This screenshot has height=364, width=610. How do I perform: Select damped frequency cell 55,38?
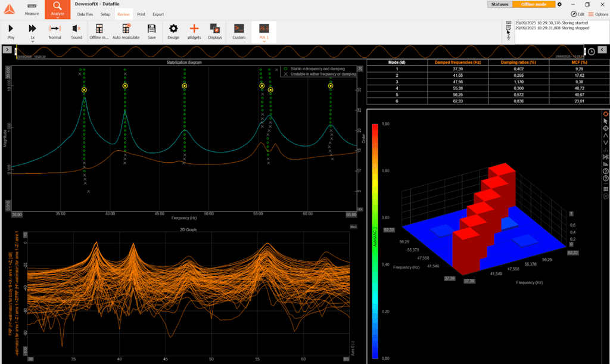point(457,88)
